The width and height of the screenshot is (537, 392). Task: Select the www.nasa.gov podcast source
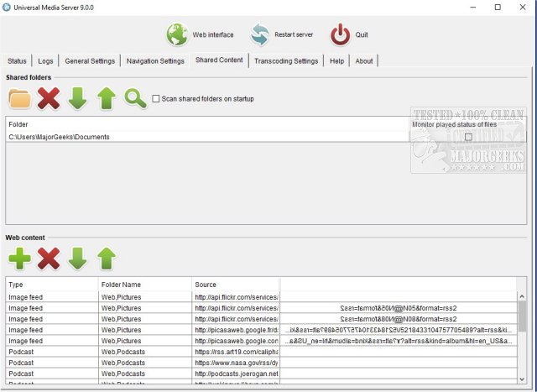pyautogui.click(x=236, y=363)
